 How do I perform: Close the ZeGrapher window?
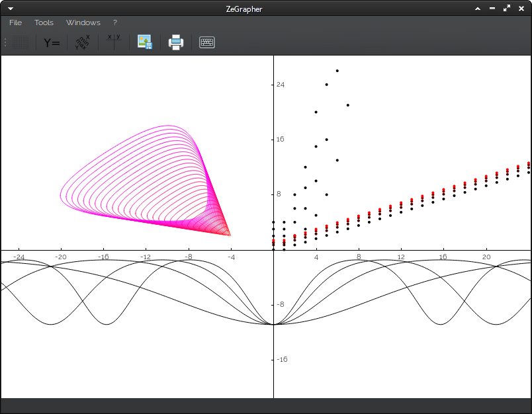(x=521, y=9)
